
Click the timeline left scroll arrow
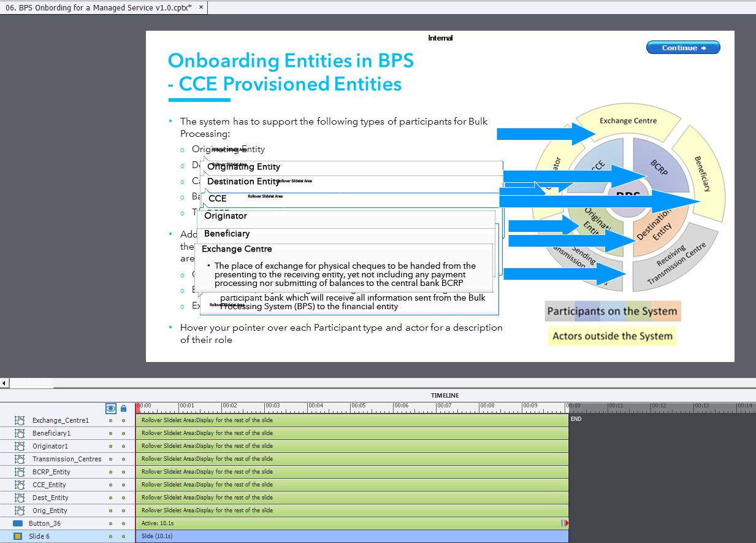point(4,383)
